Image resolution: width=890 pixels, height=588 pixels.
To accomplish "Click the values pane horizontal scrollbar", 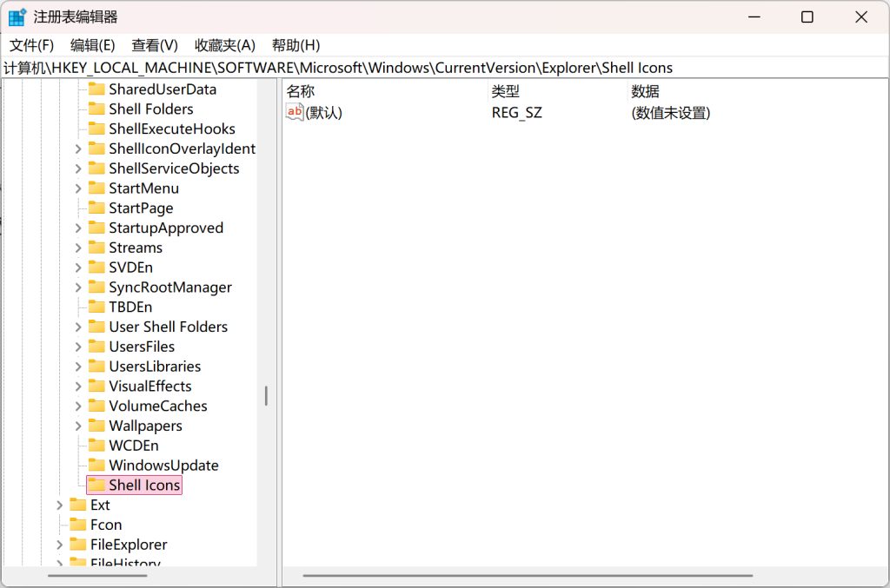I will tap(528, 576).
